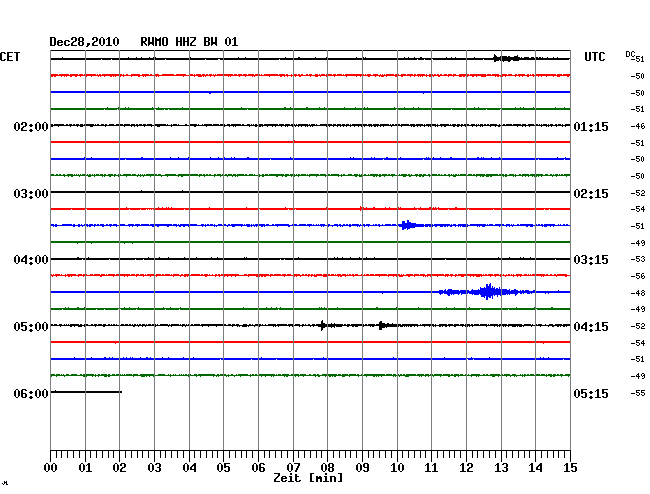Click the small red spike near minute 9
This screenshot has height=494, width=650.
(361, 208)
